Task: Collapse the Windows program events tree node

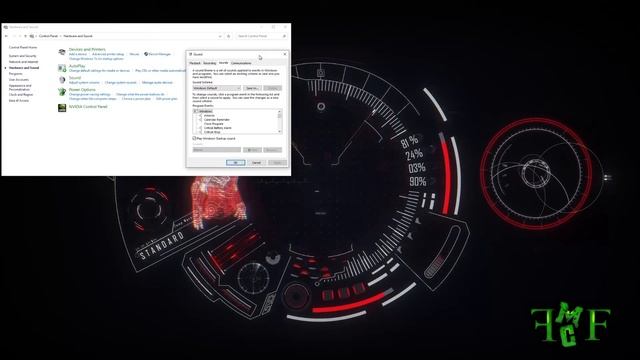Action: coord(196,111)
